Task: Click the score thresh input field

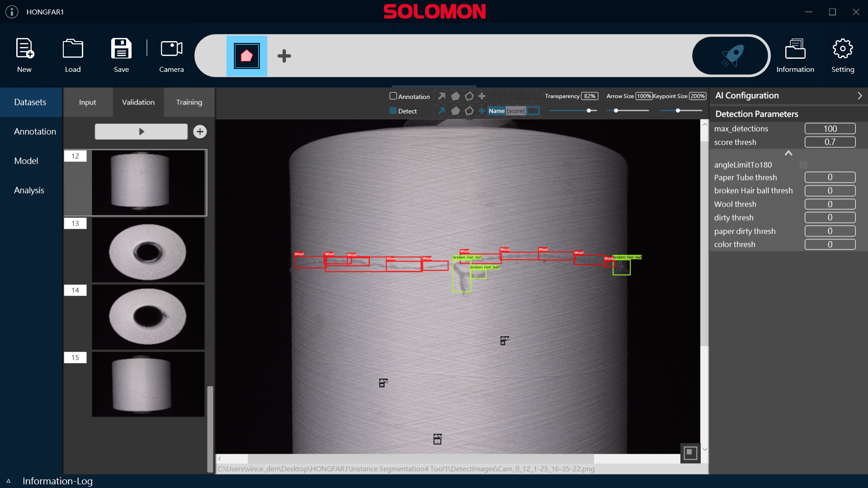Action: pyautogui.click(x=830, y=142)
